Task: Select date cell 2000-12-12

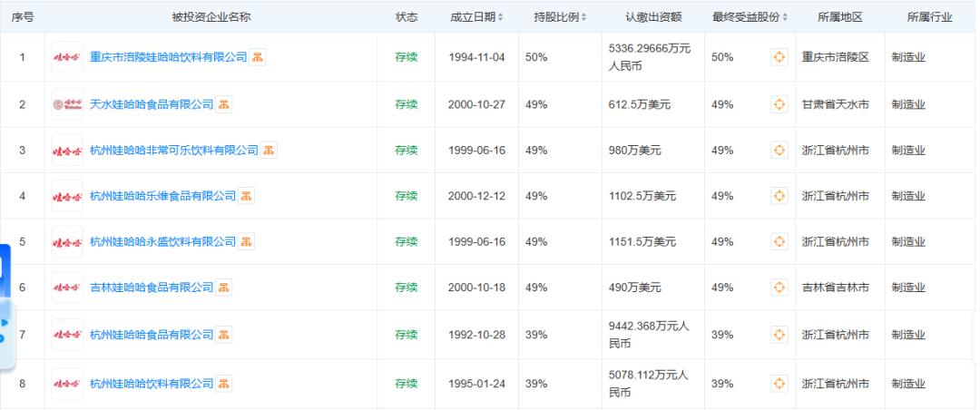Action: coord(477,196)
